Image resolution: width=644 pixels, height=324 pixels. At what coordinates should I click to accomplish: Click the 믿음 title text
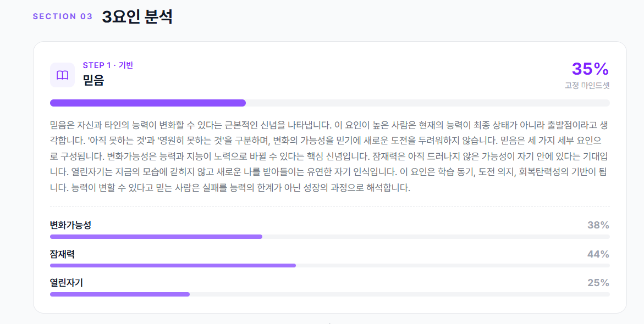93,80
